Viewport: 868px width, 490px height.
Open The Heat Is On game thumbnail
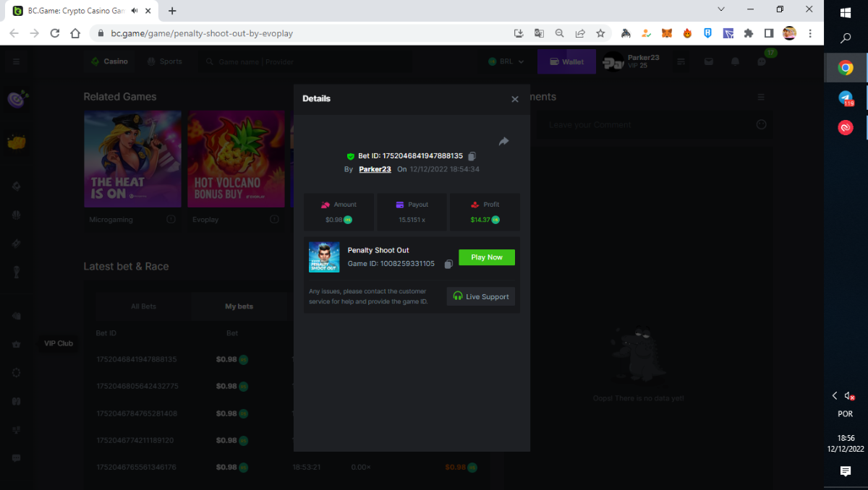coord(132,159)
